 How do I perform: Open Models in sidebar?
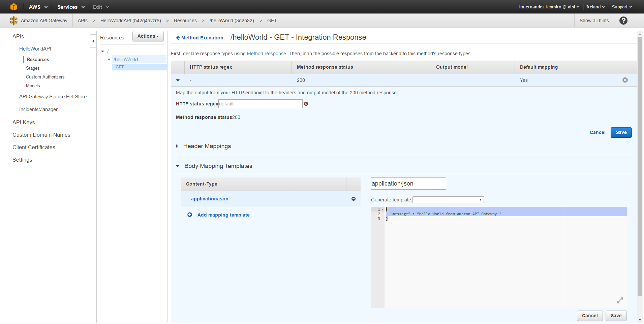(x=33, y=86)
